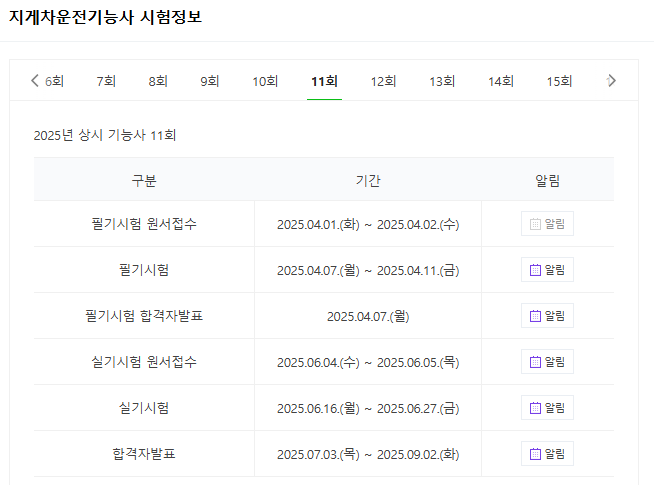Set an alert for the 필기시험 row
This screenshot has width=654, height=485.
coord(547,270)
